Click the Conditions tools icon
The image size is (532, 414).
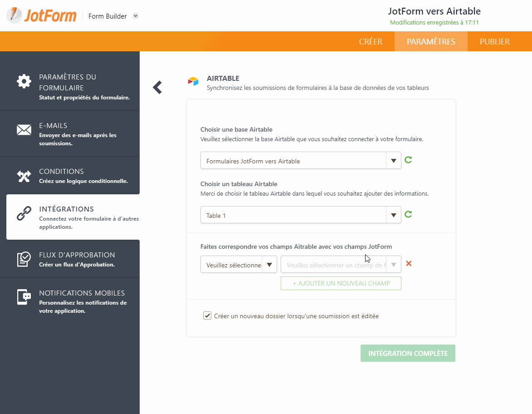click(24, 176)
